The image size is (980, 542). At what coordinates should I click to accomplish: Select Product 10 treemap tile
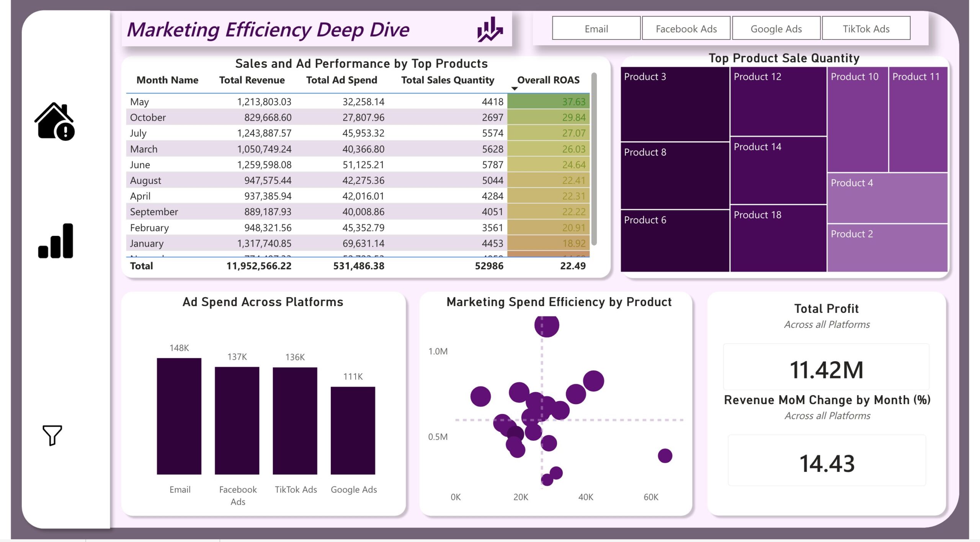[857, 120]
